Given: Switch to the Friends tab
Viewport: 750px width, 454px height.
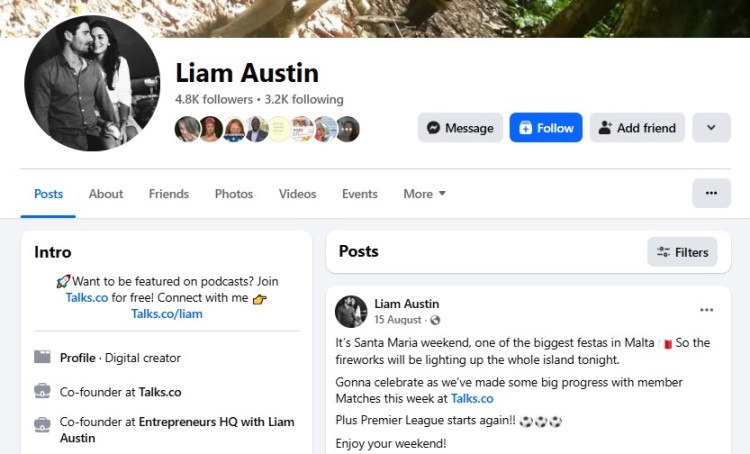Looking at the screenshot, I should (169, 194).
